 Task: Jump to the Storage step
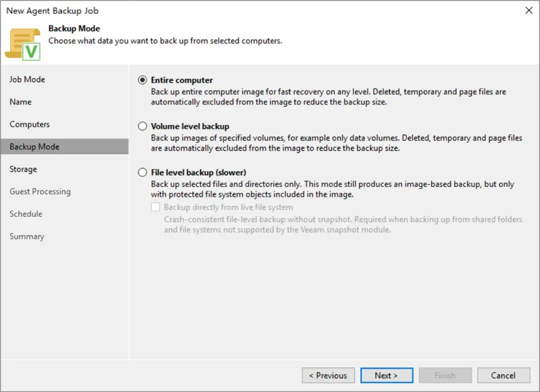click(x=23, y=169)
